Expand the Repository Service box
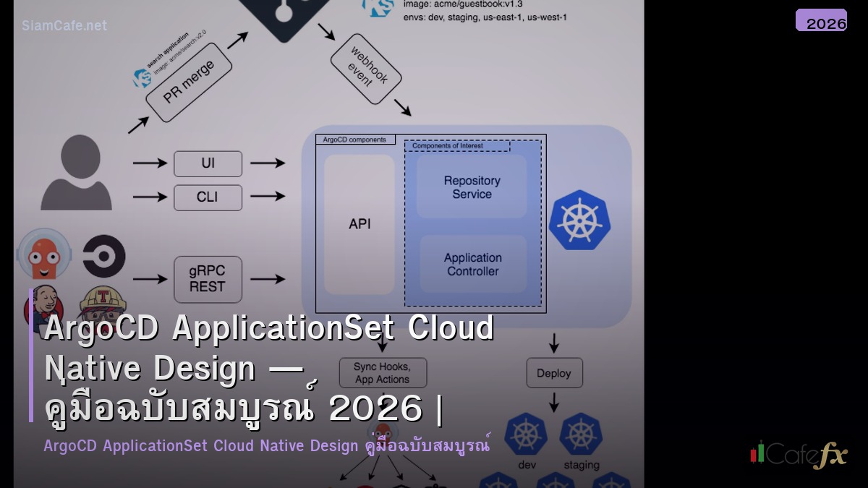The height and width of the screenshot is (488, 868). [x=471, y=187]
